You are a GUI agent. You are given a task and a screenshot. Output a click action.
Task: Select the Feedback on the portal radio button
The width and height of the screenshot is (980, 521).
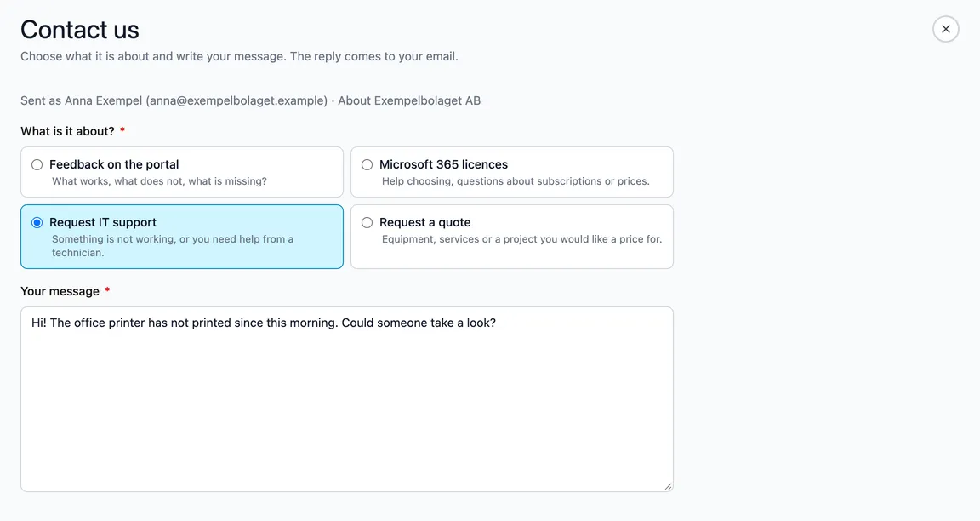[37, 164]
